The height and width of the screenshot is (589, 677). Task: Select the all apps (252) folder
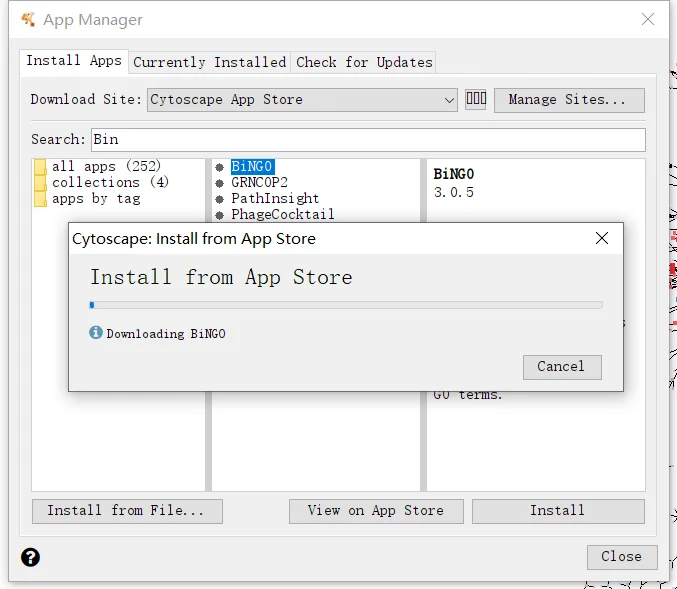(x=106, y=166)
